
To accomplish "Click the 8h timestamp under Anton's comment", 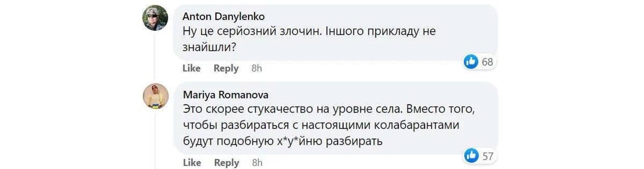I will 257,68.
